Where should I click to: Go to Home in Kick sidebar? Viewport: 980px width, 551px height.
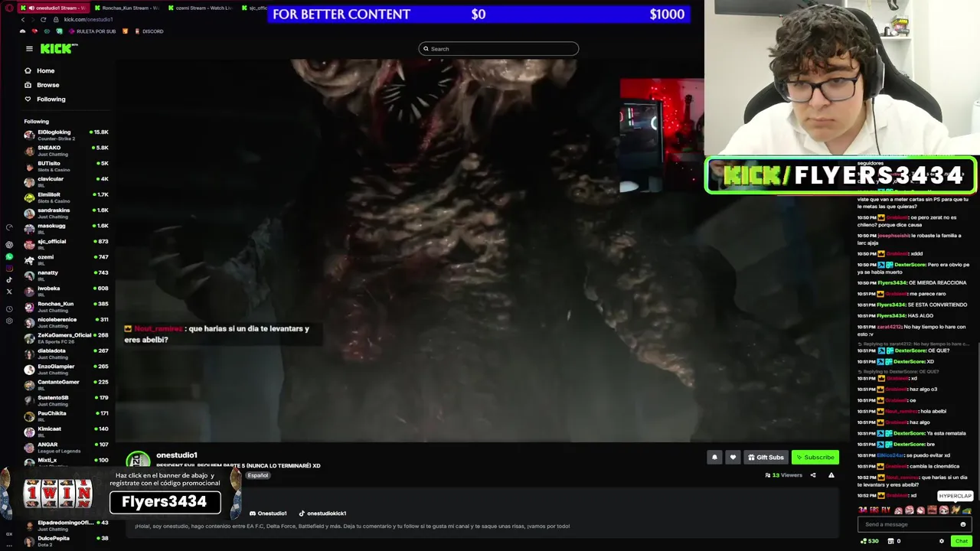[x=39, y=70]
